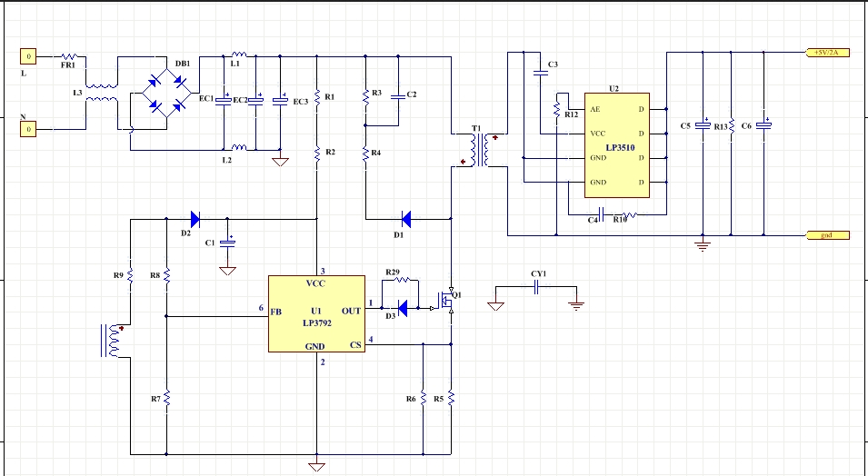Click the C3 capacitor above U2
868x476 pixels.
[541, 74]
